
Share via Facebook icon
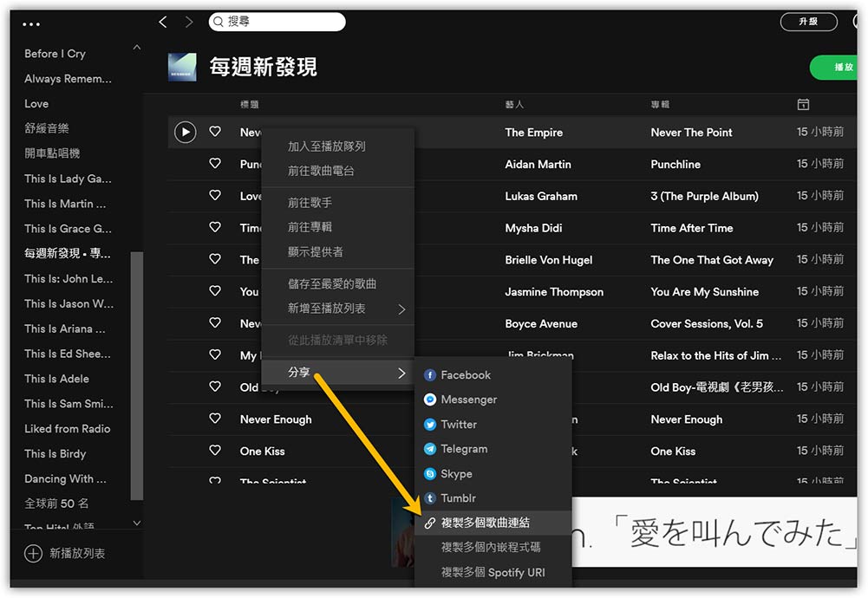[429, 375]
